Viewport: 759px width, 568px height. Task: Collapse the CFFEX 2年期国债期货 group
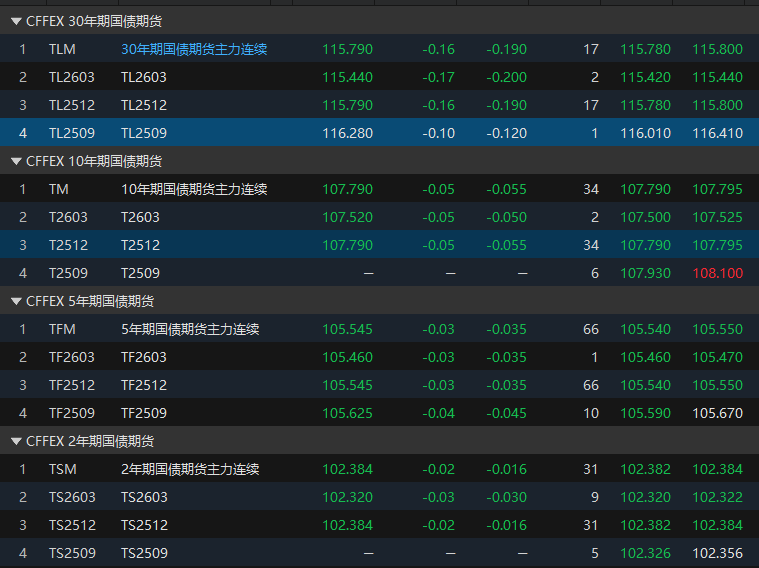click(x=16, y=441)
